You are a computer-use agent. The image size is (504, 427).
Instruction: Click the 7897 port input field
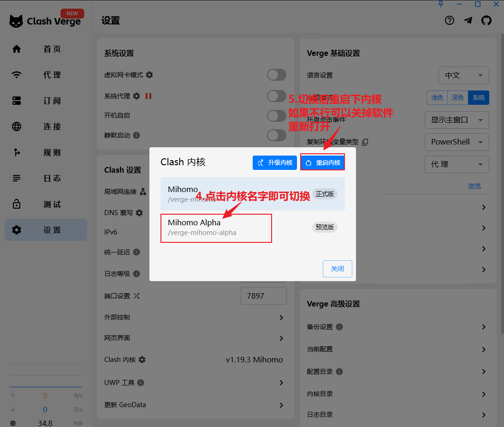pos(263,296)
